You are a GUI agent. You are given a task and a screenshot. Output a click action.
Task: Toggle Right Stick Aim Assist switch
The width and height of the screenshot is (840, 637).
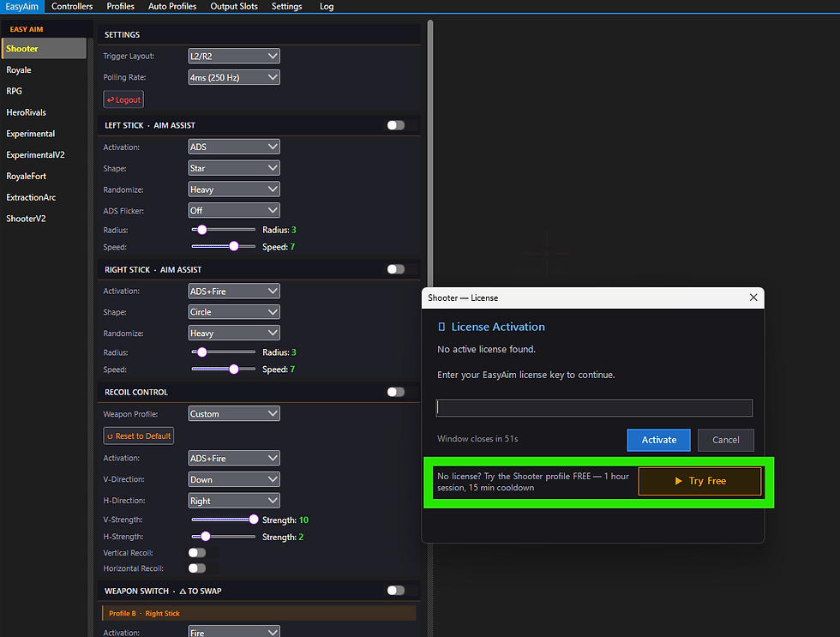(x=396, y=269)
